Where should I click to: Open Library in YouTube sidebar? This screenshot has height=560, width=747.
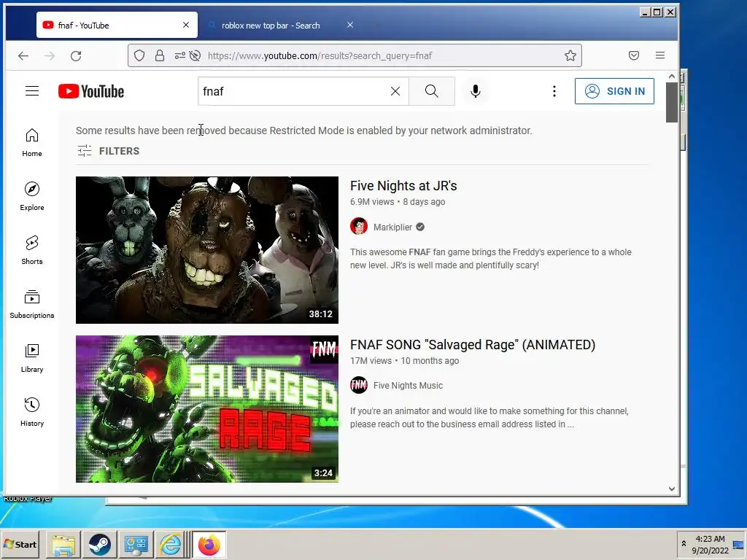32,358
